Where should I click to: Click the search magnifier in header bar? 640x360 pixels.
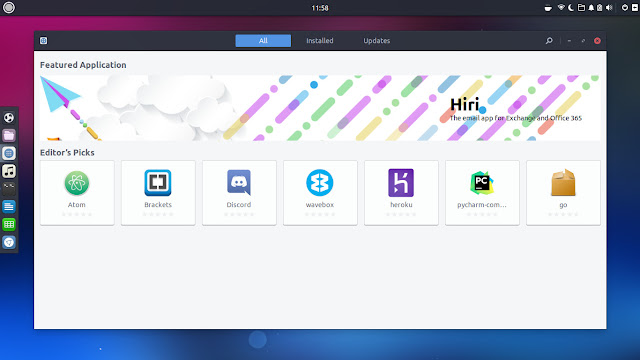549,40
